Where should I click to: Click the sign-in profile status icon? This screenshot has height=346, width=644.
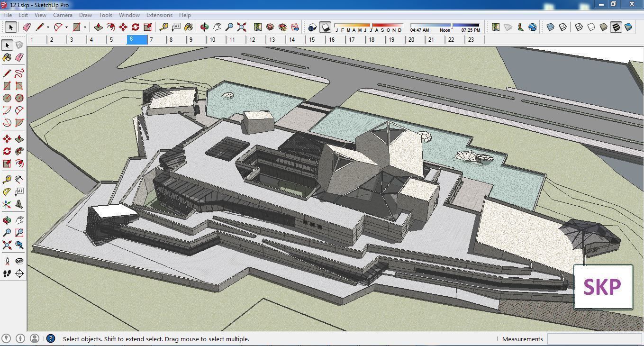[34, 338]
